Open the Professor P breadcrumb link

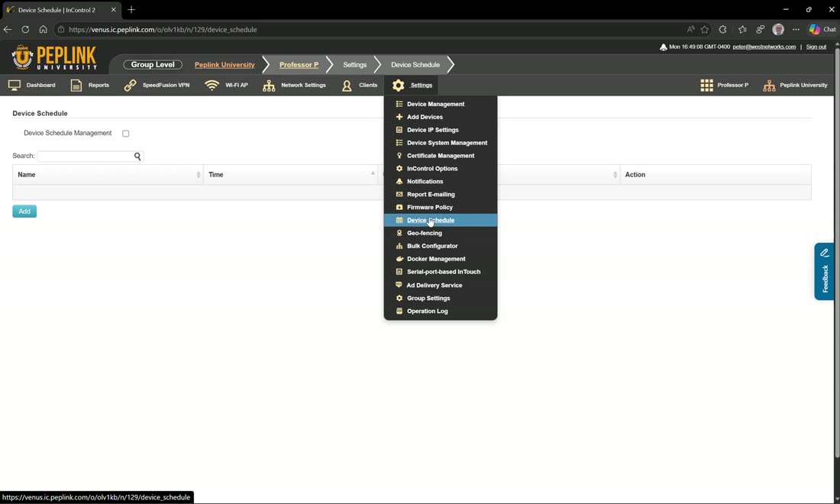(x=299, y=65)
